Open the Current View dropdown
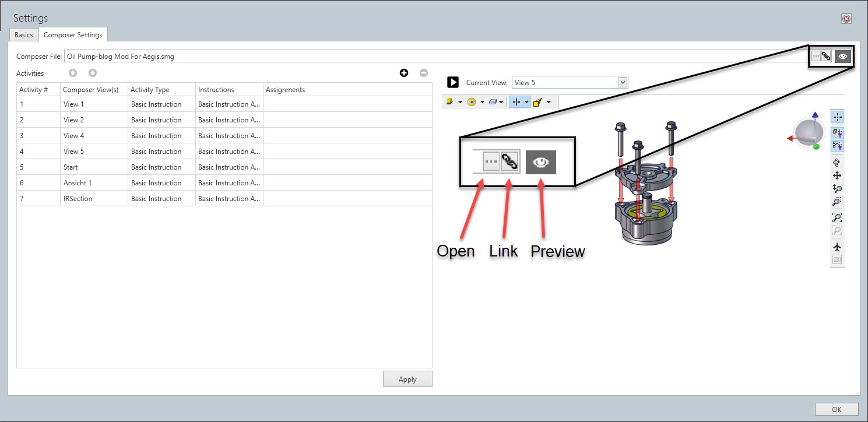Viewport: 868px width, 422px height. click(623, 83)
